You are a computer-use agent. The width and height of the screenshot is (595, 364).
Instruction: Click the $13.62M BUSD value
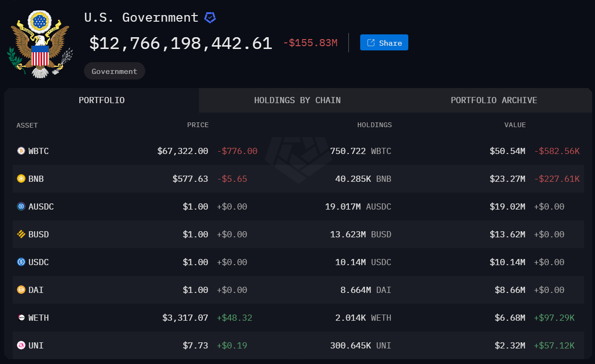coord(507,235)
